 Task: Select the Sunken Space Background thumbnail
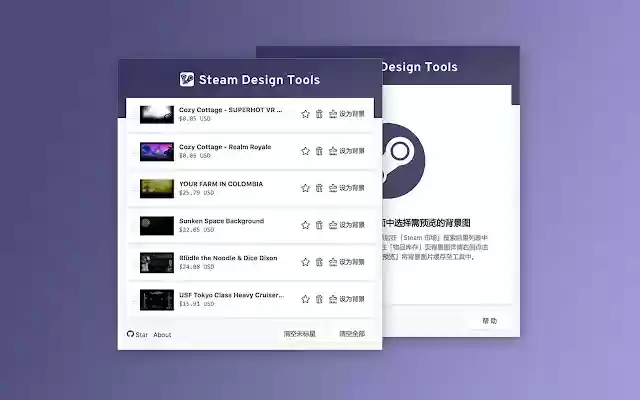point(157,226)
